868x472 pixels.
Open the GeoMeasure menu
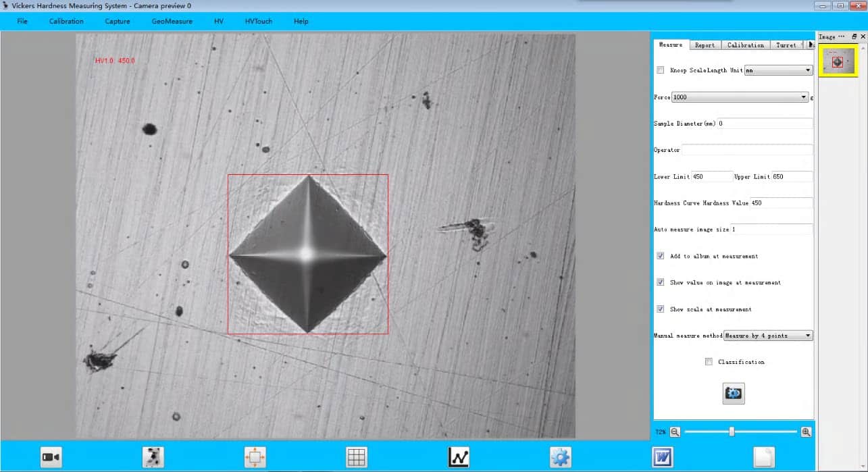point(172,21)
